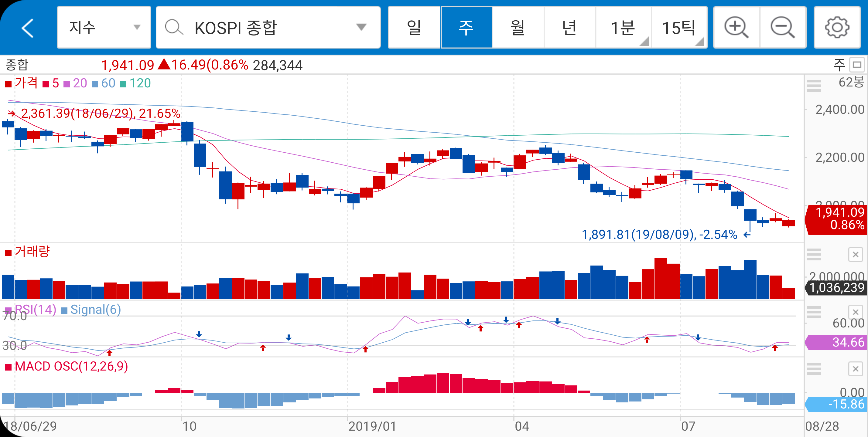Screen dimensions: 868x437
Task: Switch to the daily (일) chart tab
Action: tap(414, 28)
